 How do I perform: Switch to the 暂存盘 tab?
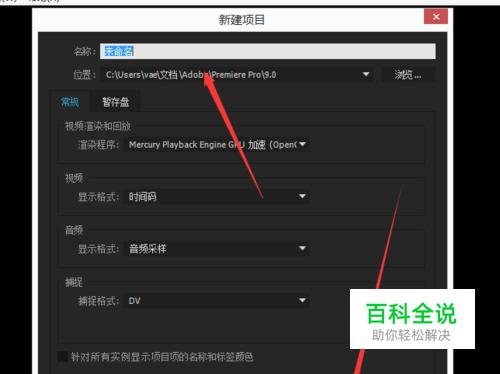click(x=115, y=102)
